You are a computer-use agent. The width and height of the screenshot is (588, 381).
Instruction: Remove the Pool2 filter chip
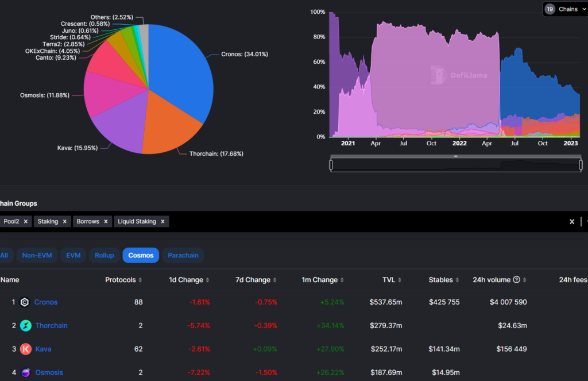tap(26, 221)
